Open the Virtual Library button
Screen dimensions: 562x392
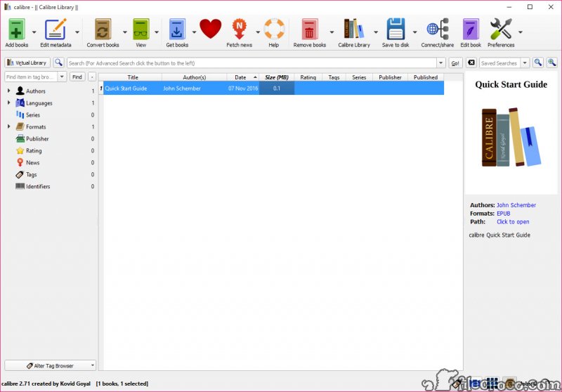[x=27, y=63]
